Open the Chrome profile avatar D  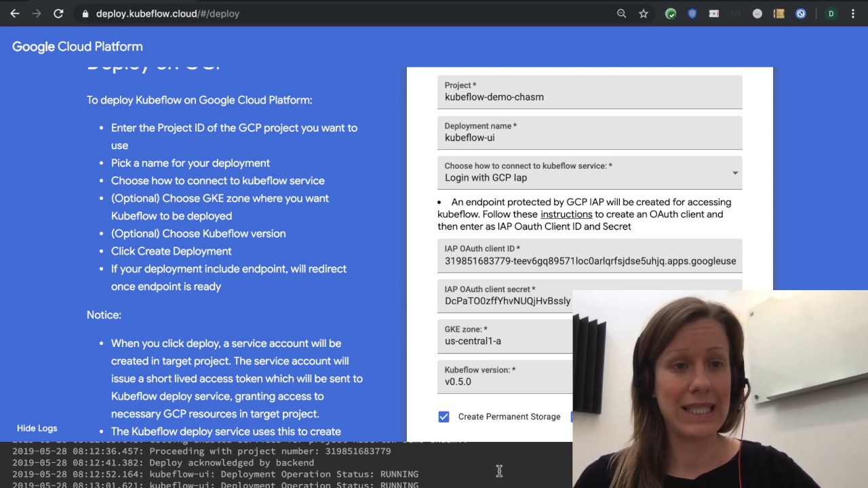[831, 14]
